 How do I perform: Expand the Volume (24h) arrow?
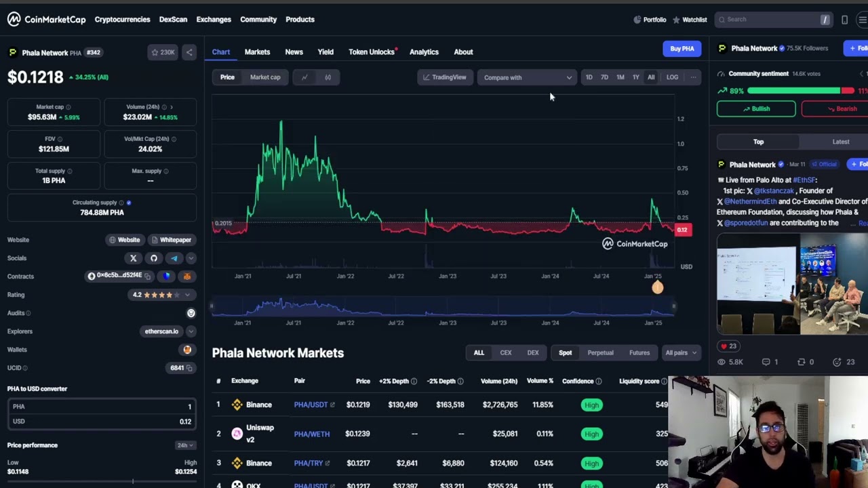[x=171, y=107]
